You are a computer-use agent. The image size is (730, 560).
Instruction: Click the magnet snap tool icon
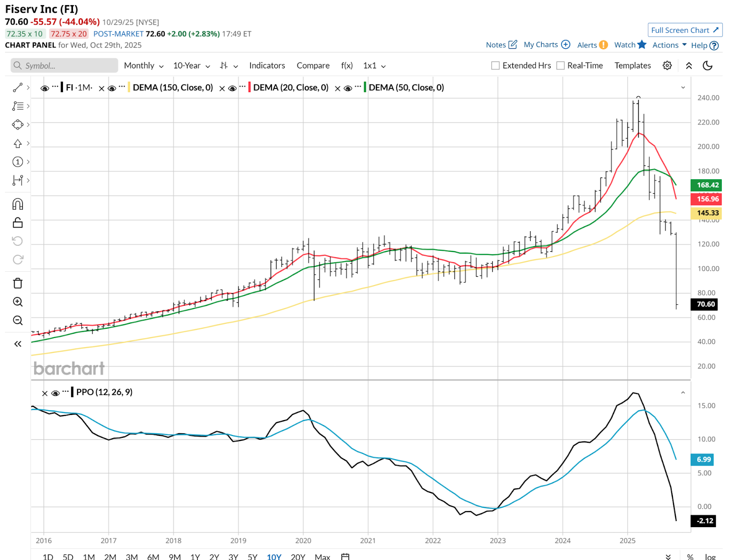(x=18, y=204)
